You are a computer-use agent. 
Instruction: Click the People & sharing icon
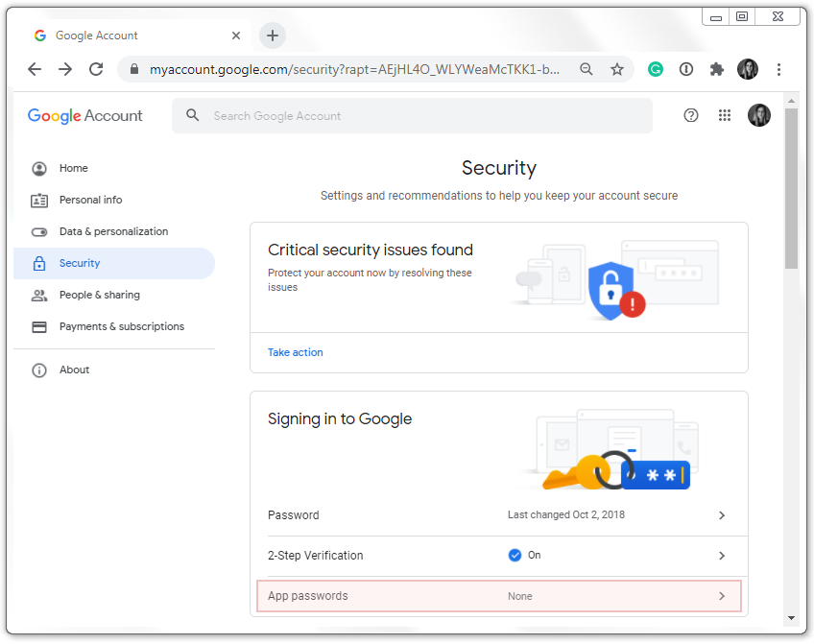[39, 296]
